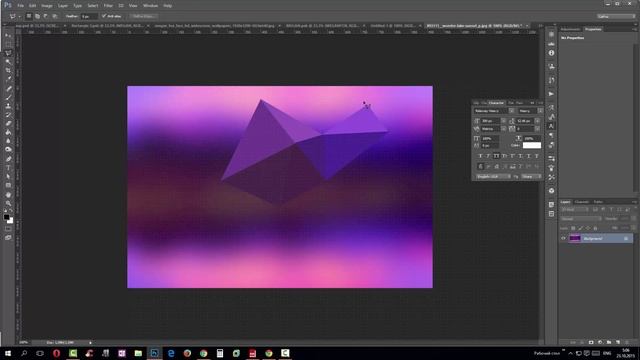
Task: Select the Dodge tool
Action: [x=8, y=150]
